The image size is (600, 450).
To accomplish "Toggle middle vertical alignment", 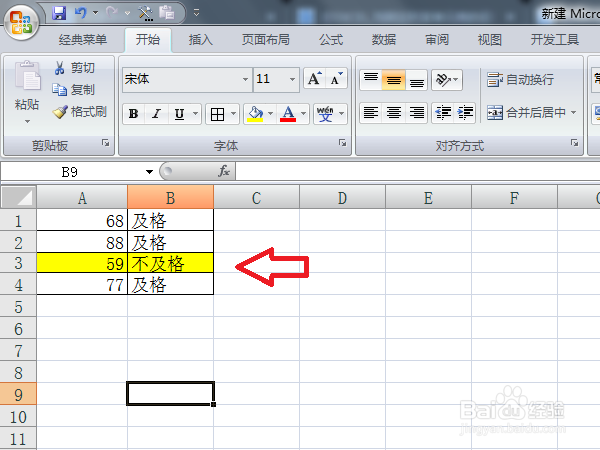I will 393,80.
